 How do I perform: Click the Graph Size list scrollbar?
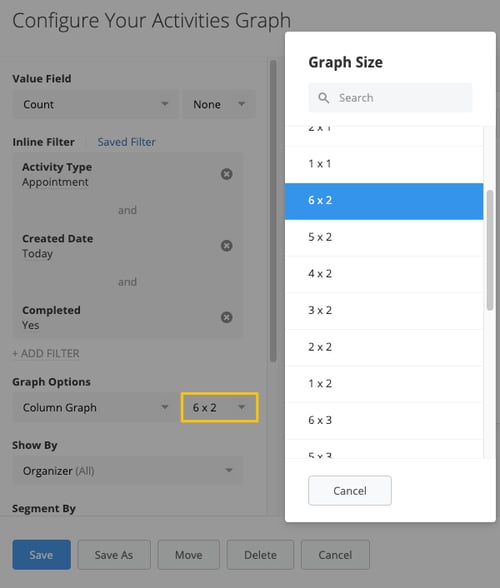click(489, 250)
